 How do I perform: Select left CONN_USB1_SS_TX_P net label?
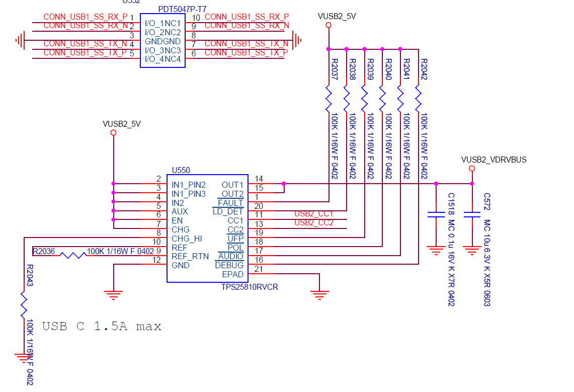[x=85, y=53]
